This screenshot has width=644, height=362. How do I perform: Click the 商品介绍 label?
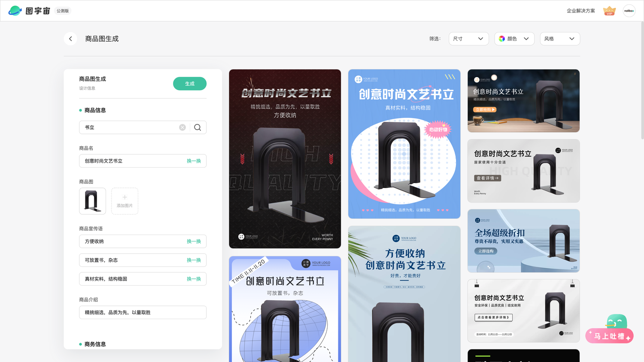[88, 300]
